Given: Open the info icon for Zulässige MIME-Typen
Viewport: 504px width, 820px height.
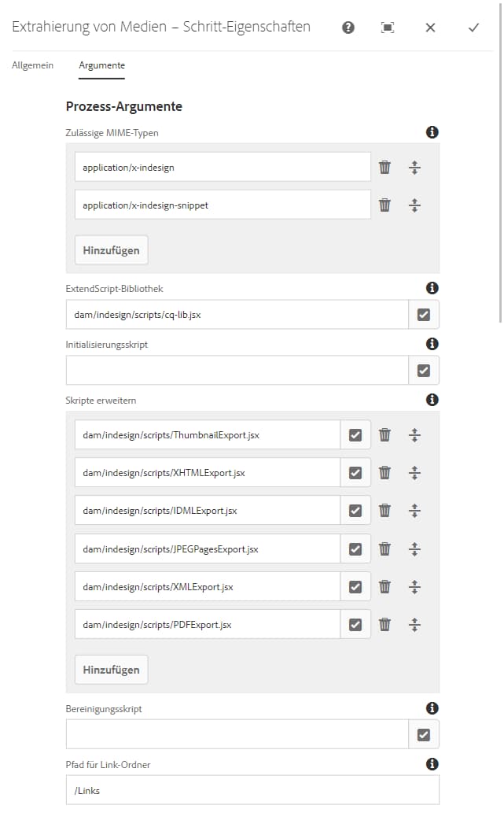Looking at the screenshot, I should pos(432,132).
